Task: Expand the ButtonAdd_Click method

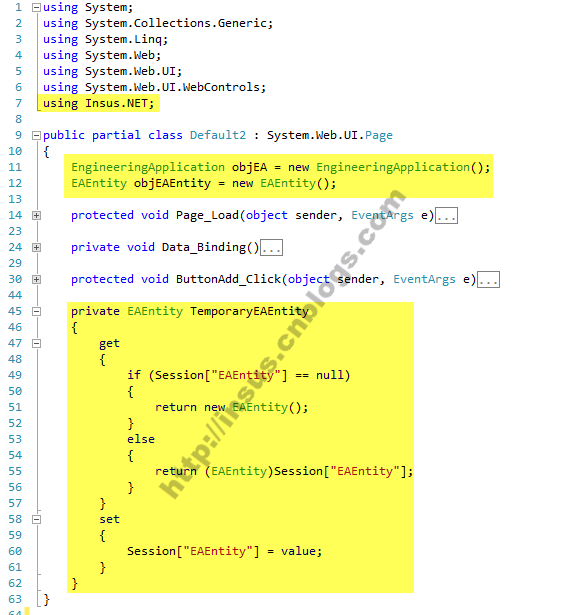Action: [36, 280]
